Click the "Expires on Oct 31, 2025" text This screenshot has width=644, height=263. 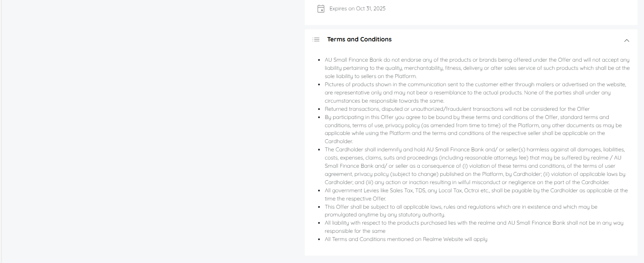(357, 9)
